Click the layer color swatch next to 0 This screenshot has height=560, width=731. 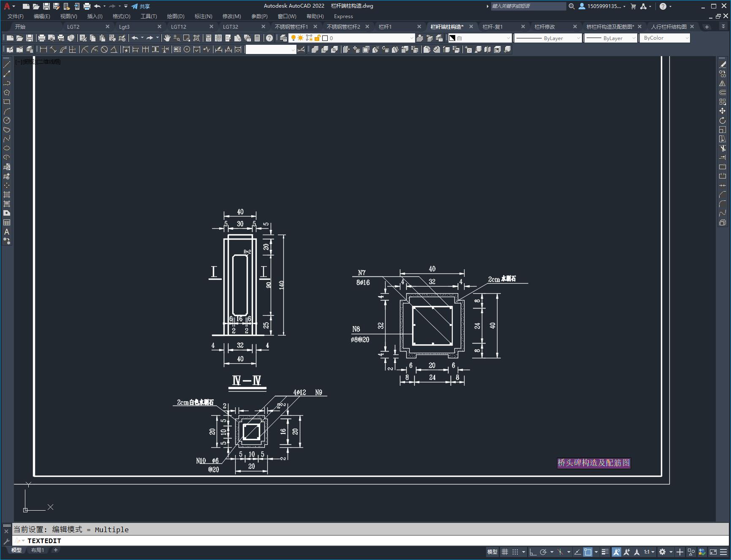point(325,38)
